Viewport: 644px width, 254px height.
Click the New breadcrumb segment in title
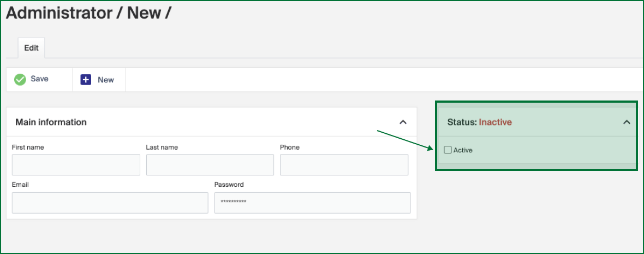coord(144,13)
